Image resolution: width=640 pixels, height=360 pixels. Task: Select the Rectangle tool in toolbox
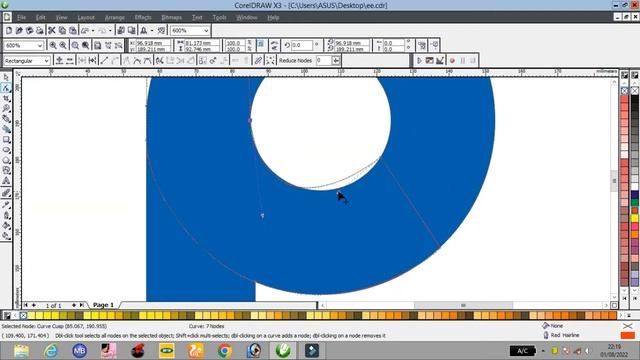tap(6, 140)
